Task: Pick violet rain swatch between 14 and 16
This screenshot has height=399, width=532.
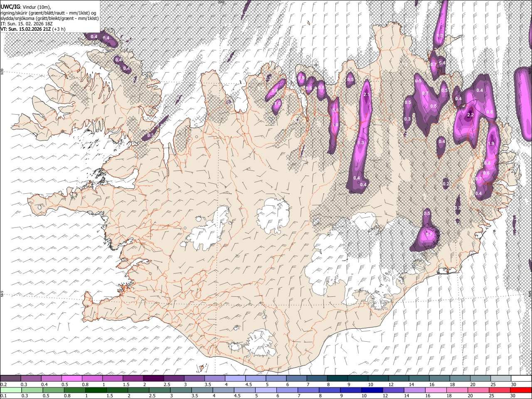Action: tap(415, 390)
